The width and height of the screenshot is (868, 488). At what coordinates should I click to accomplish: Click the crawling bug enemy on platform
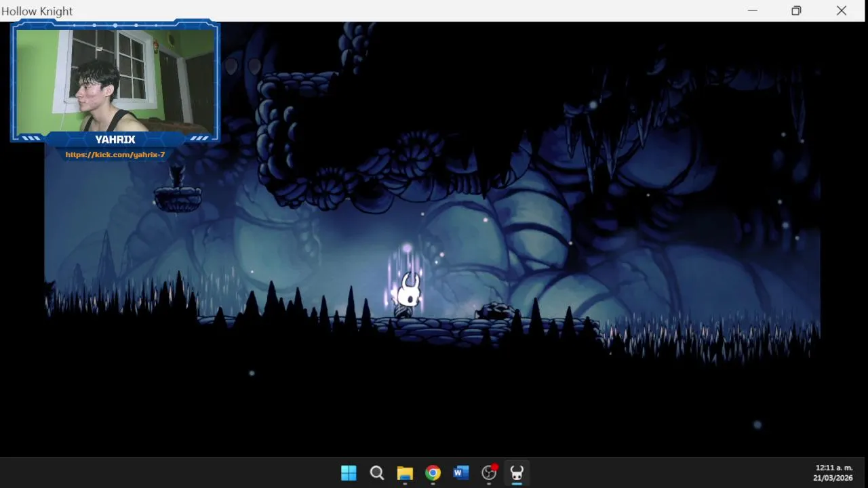[x=498, y=312]
